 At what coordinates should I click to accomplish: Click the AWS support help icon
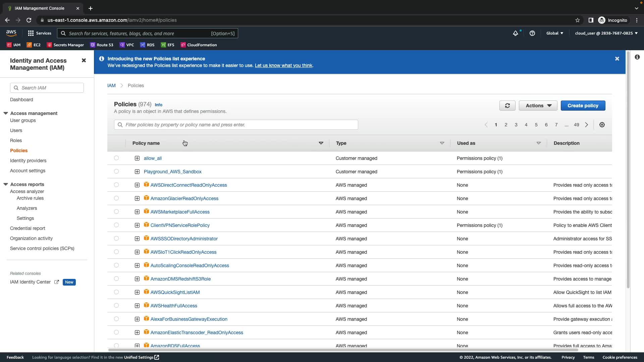(x=532, y=33)
